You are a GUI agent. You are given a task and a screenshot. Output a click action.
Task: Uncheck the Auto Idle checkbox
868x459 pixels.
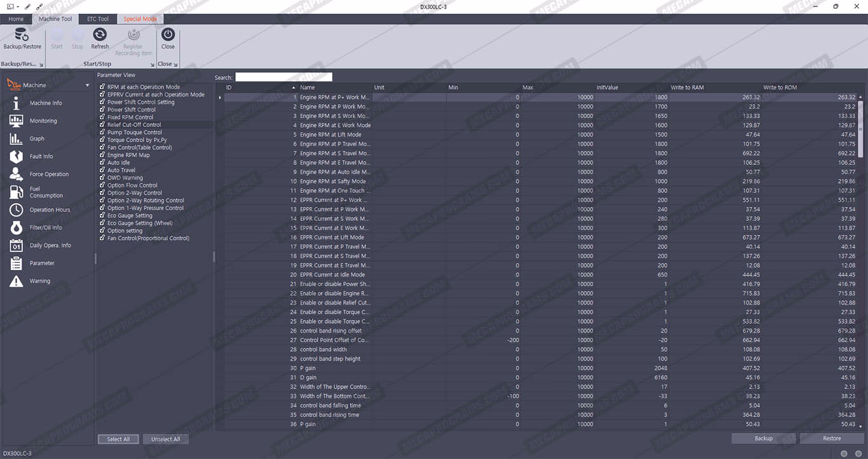pos(102,163)
